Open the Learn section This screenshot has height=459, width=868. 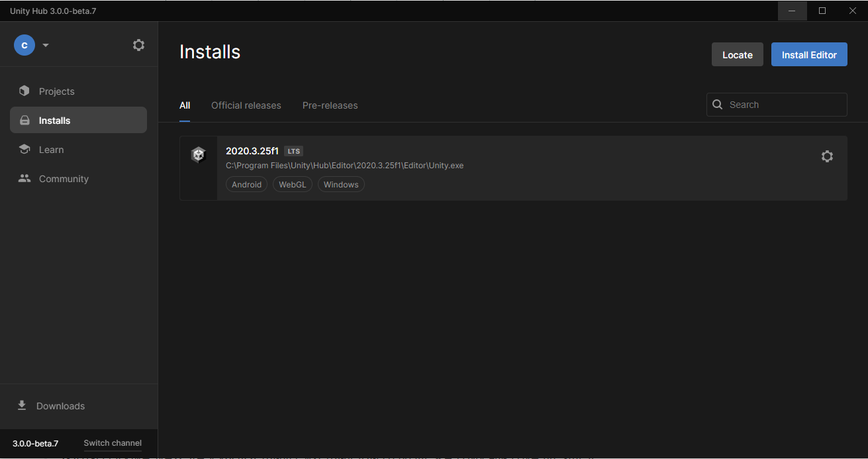(x=78, y=150)
